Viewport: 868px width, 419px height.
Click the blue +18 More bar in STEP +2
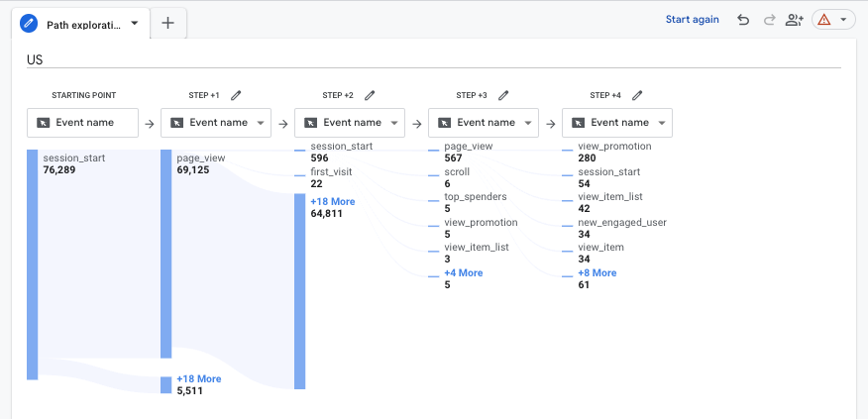pos(299,291)
